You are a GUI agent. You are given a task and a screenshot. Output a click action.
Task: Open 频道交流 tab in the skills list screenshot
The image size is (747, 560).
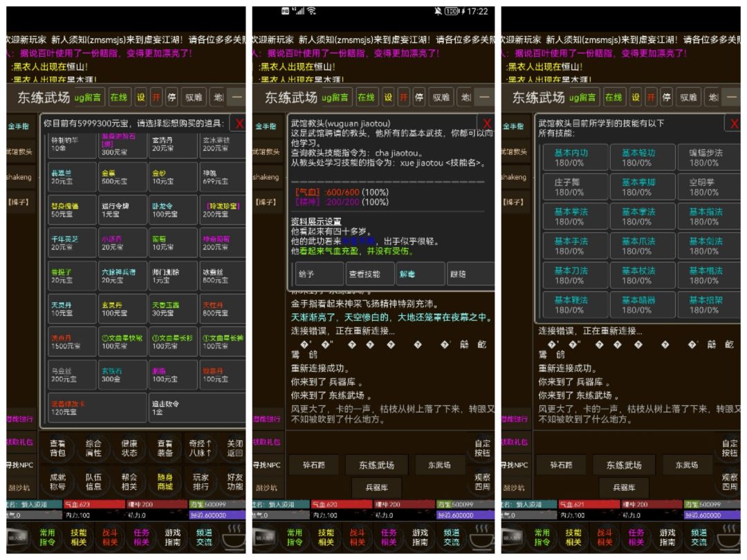[x=699, y=537]
